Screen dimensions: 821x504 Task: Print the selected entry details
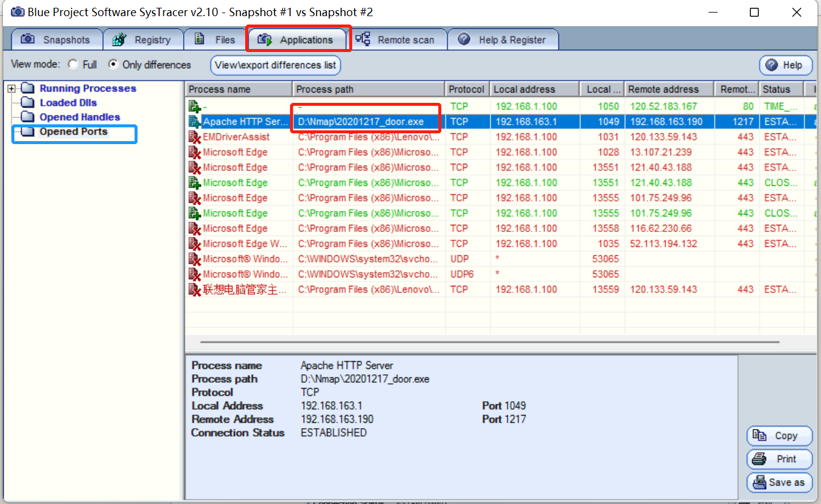pos(779,459)
